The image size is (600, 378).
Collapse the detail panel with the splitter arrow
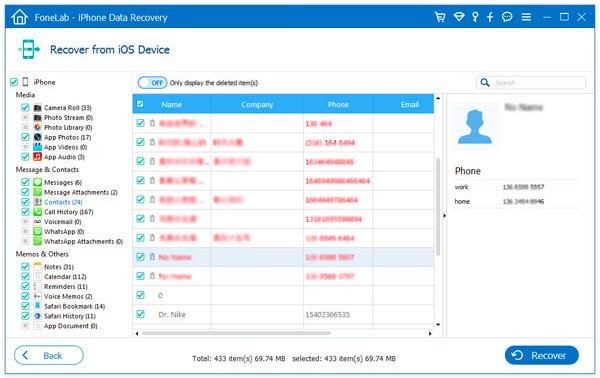point(444,216)
